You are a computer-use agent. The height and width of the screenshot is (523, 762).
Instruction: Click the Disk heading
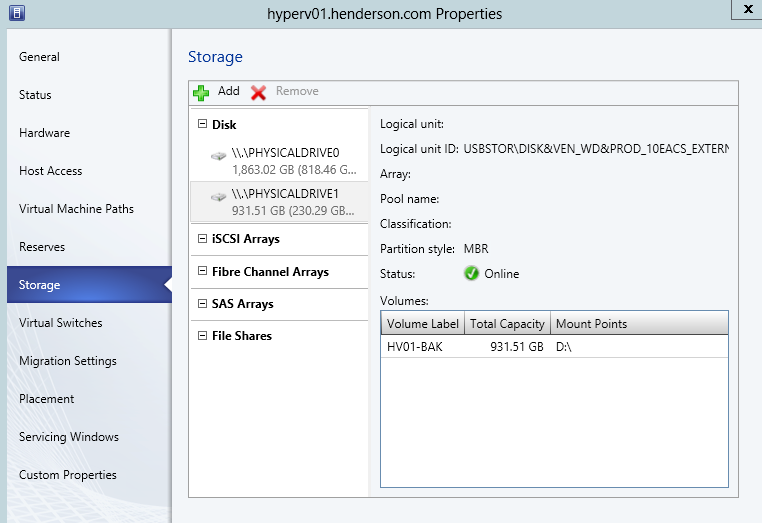click(224, 124)
